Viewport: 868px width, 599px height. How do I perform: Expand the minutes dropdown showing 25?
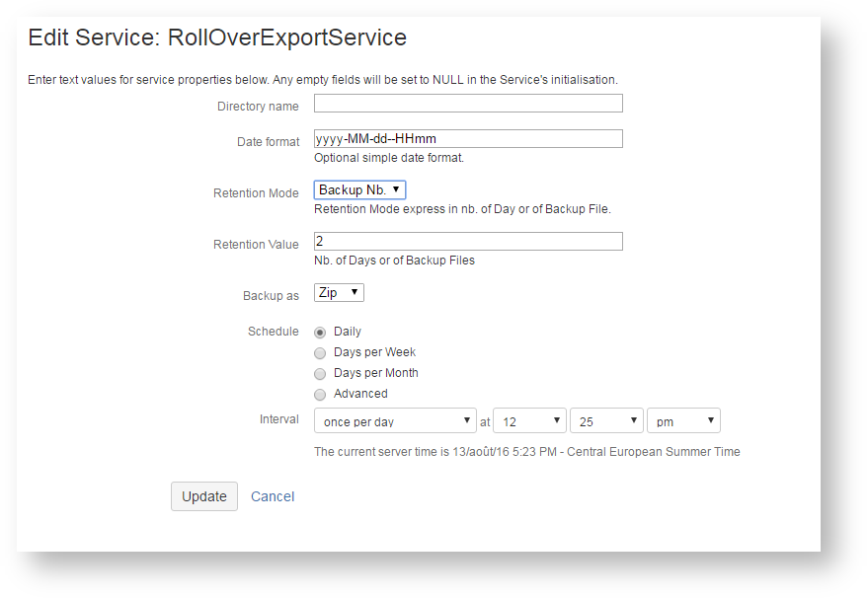(606, 421)
